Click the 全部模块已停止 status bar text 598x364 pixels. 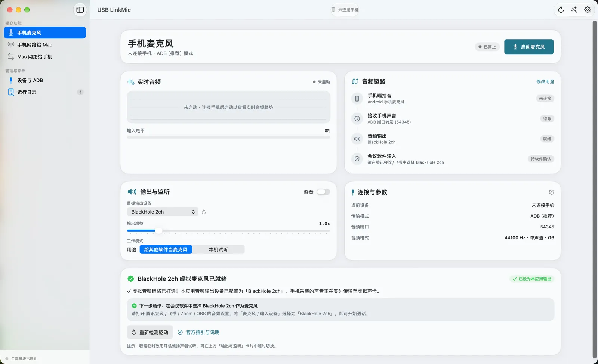(24, 358)
